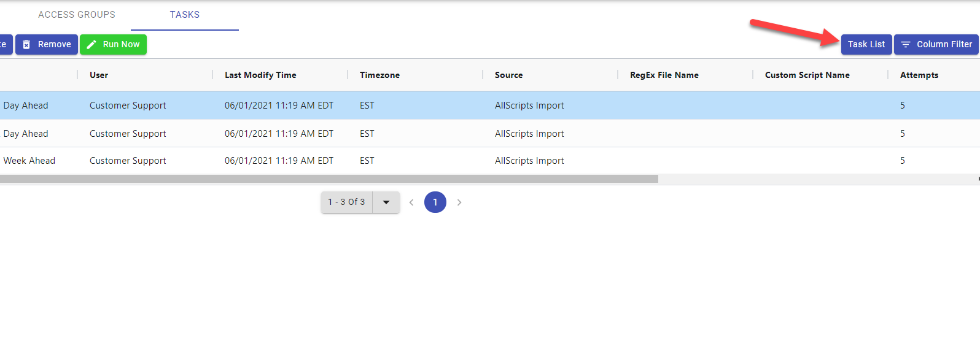The height and width of the screenshot is (338, 980).
Task: Select the highlighted first Day Ahead row
Action: [x=26, y=106]
